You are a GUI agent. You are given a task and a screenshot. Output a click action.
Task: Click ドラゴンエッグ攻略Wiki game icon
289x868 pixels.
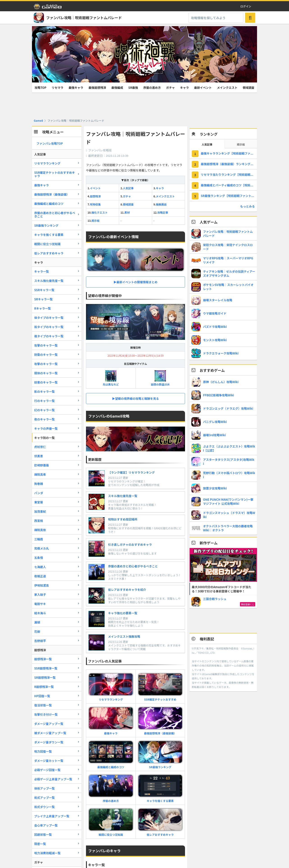(196, 408)
